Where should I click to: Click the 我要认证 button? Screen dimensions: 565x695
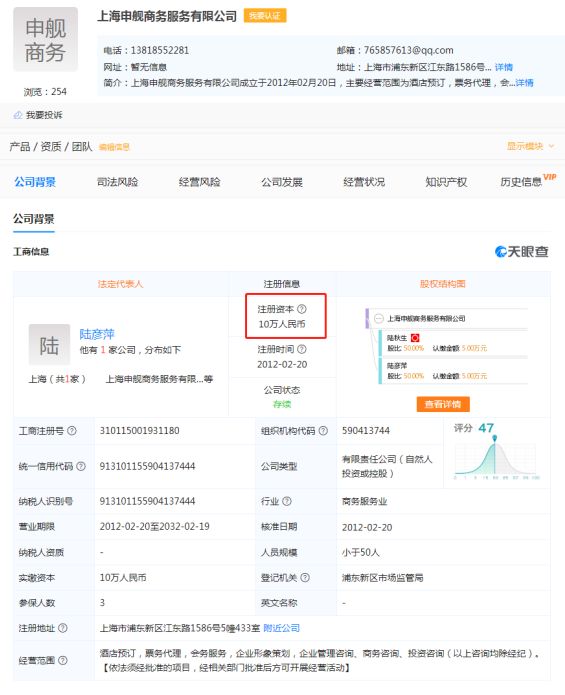point(265,16)
